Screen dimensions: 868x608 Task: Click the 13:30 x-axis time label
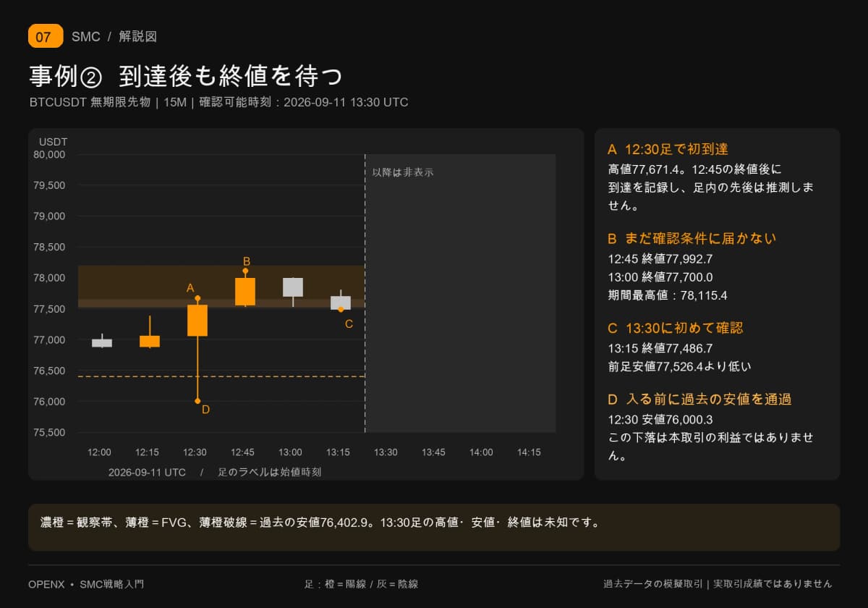(x=386, y=452)
